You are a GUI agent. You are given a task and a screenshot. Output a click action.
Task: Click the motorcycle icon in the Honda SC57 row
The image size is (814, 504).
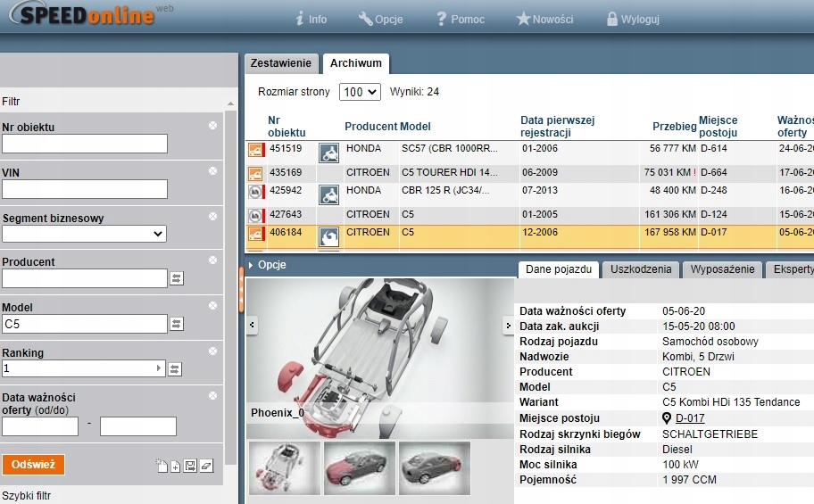point(328,151)
